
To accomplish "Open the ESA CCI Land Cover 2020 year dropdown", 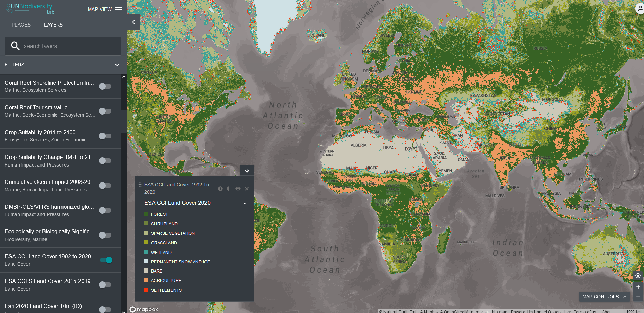I will coord(196,203).
